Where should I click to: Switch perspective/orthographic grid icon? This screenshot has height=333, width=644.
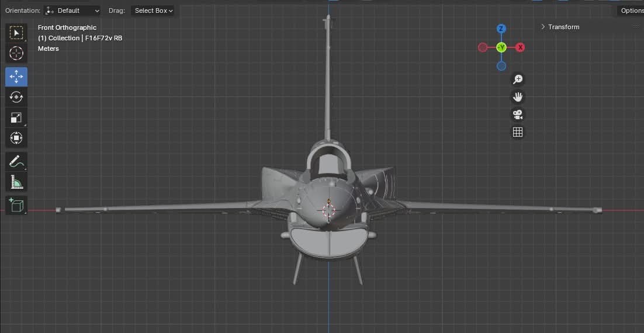518,132
